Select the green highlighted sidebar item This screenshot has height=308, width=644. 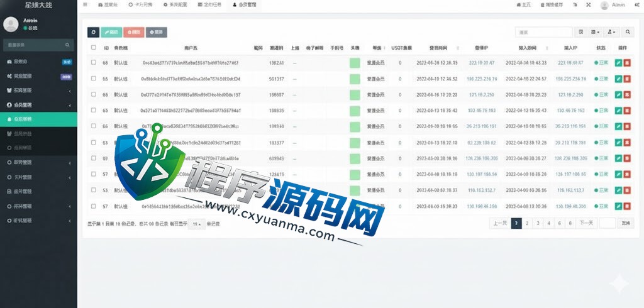[x=38, y=119]
